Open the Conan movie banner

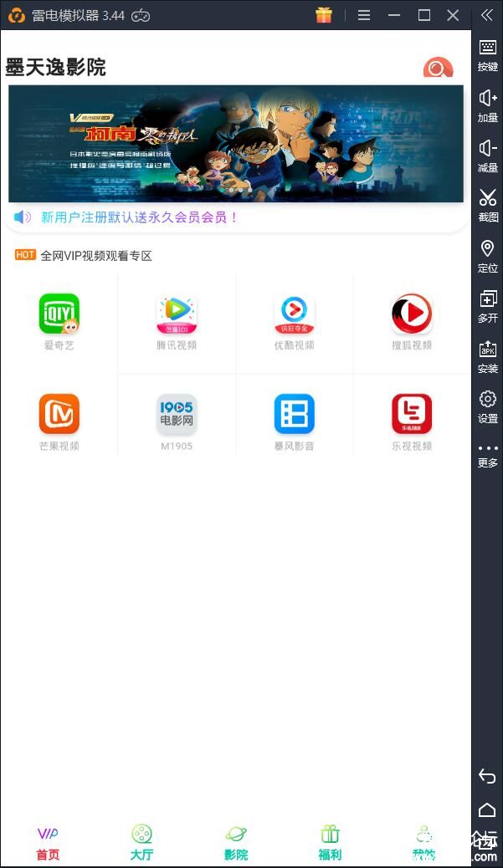236,144
